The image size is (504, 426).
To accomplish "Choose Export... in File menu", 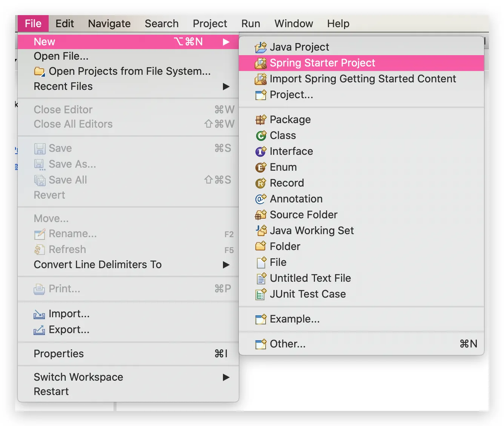I will click(x=128, y=330).
